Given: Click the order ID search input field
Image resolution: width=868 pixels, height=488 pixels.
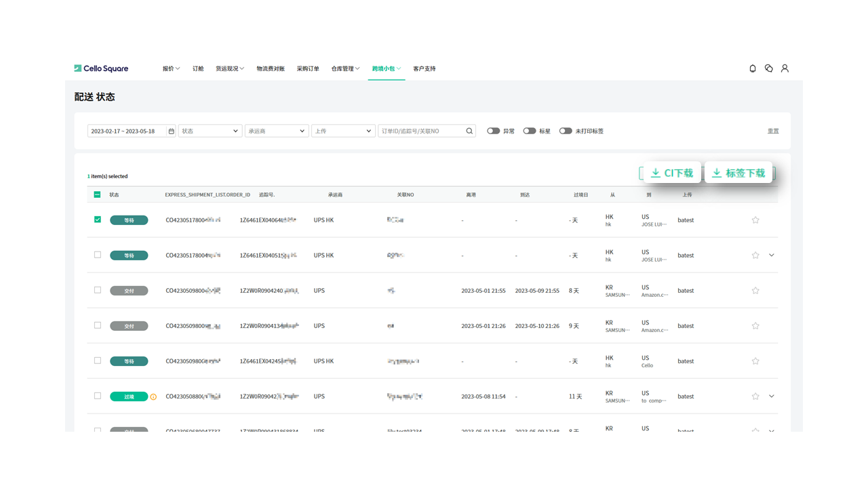Looking at the screenshot, I should click(420, 131).
